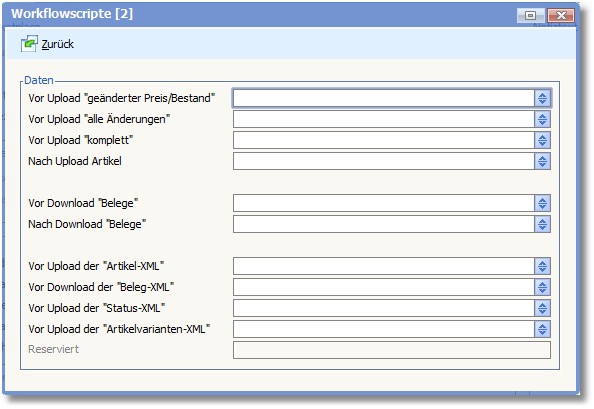The width and height of the screenshot is (594, 409).
Task: Click the disabled Reserviert field
Action: click(x=392, y=350)
